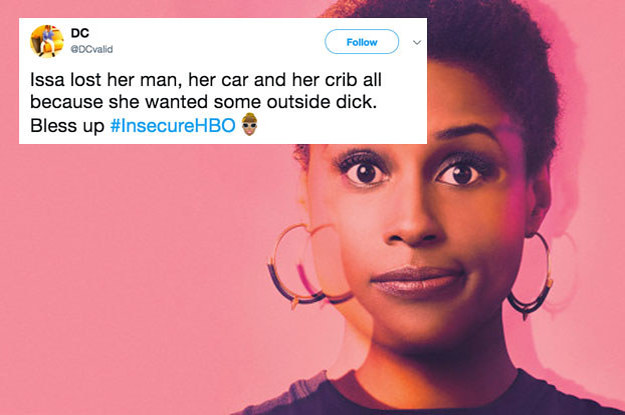Click the words 'Bless up' in the tweet
625x415 pixels.
click(x=67, y=126)
